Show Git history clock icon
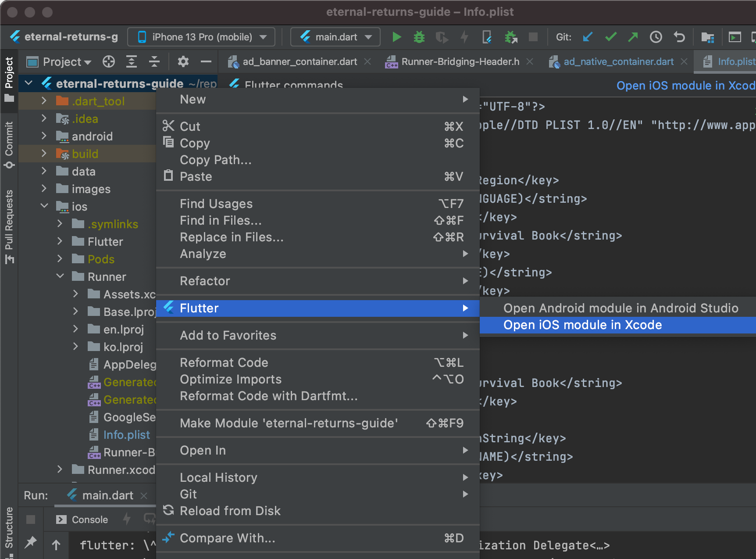This screenshot has height=559, width=756. pos(656,37)
